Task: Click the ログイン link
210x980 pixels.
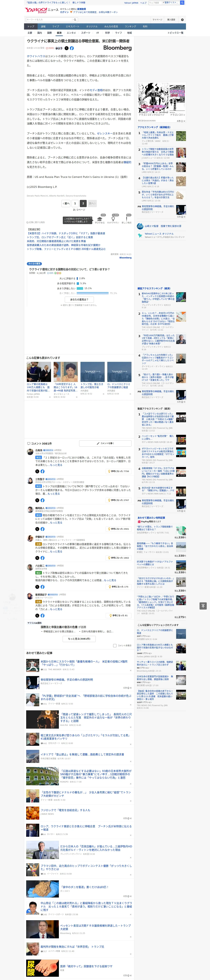Action: 64,12
